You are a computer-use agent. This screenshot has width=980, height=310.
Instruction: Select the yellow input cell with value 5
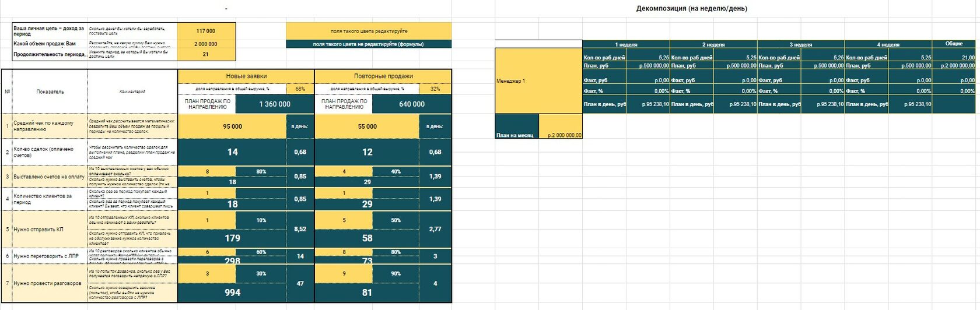point(344,220)
